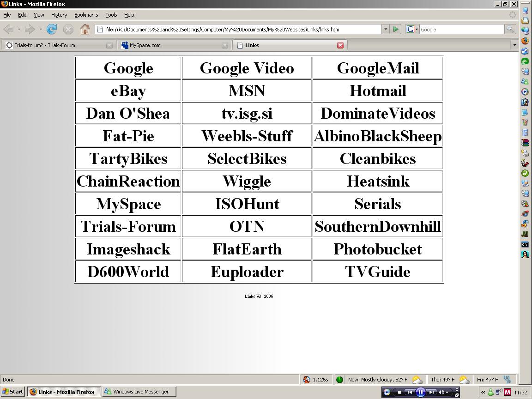Skip to next track in taskbar player
532x399 pixels.
[431, 393]
